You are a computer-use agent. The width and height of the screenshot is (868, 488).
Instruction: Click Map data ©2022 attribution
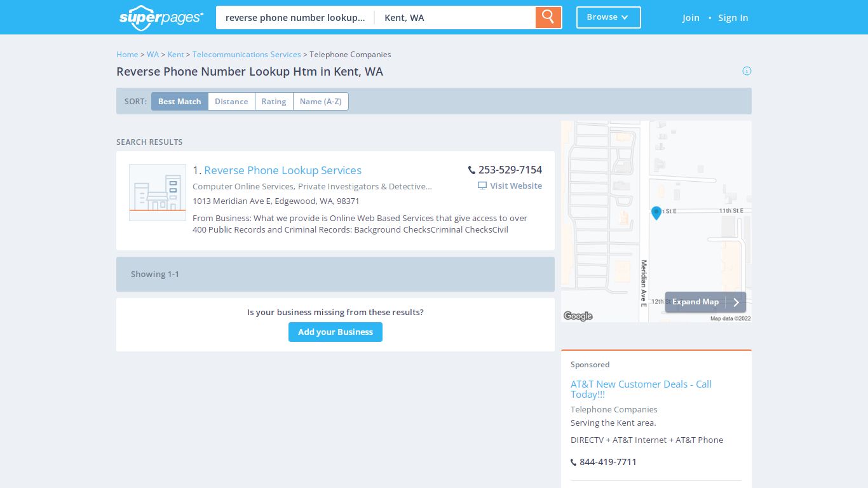(x=730, y=318)
